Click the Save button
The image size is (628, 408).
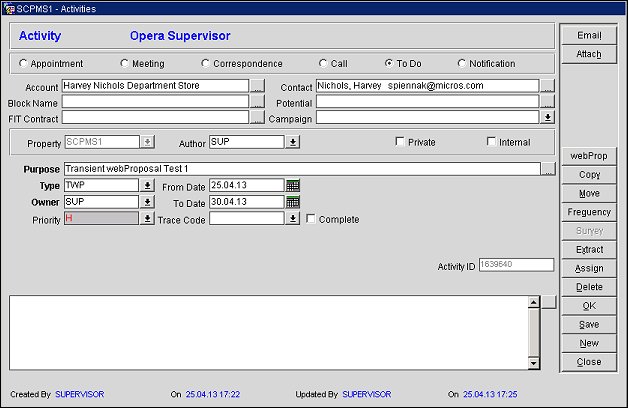tap(589, 325)
